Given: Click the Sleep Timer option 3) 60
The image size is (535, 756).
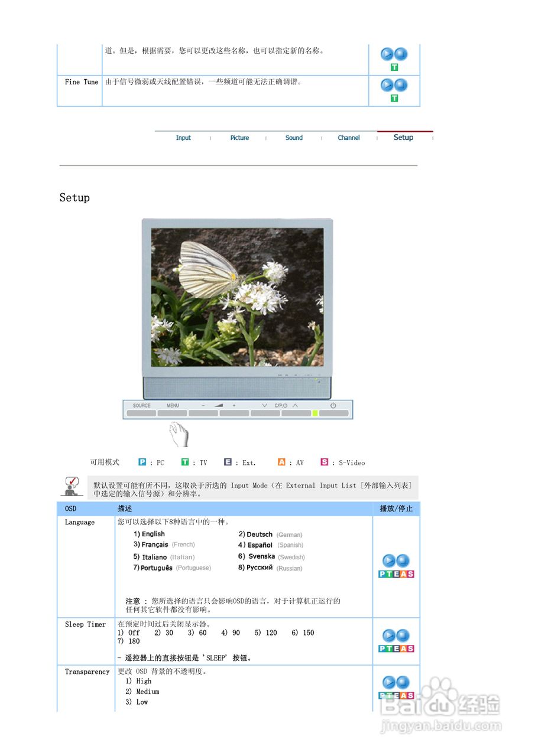Looking at the screenshot, I should point(197,633).
